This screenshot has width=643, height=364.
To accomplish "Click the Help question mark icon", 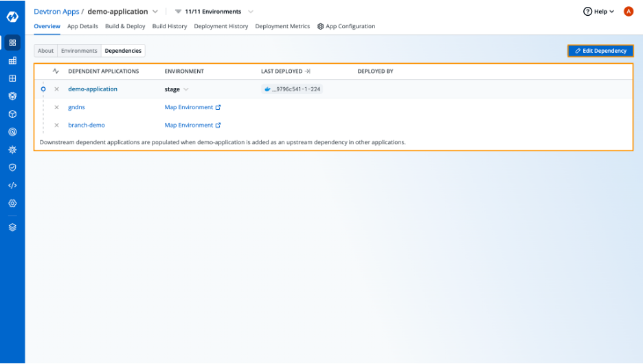I will tap(587, 12).
